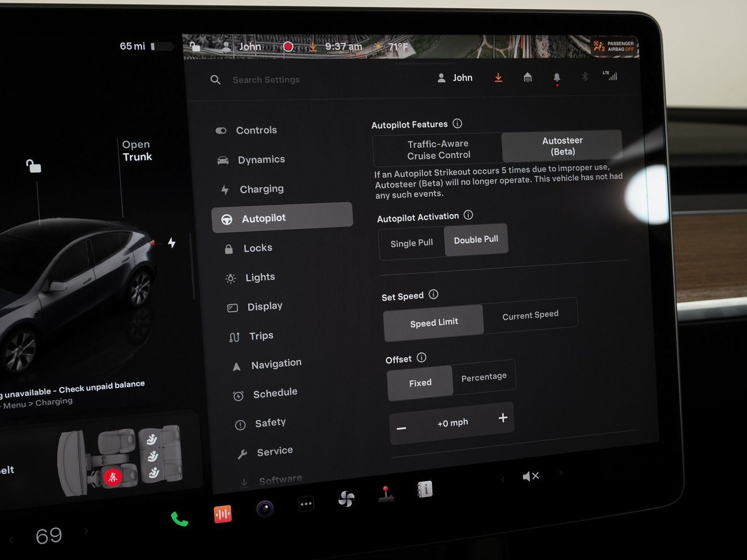Select Traffic-Aware Cruise Control option
Image resolution: width=747 pixels, height=560 pixels.
coord(438,150)
